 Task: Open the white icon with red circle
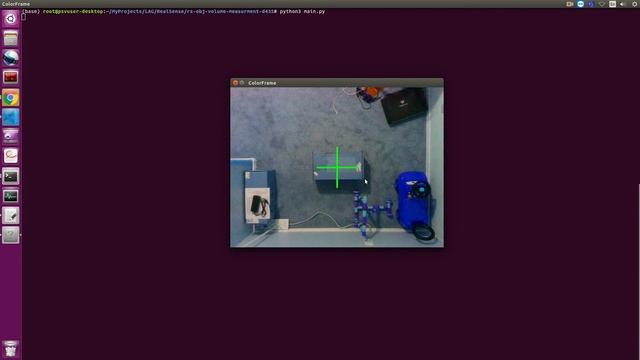11,156
